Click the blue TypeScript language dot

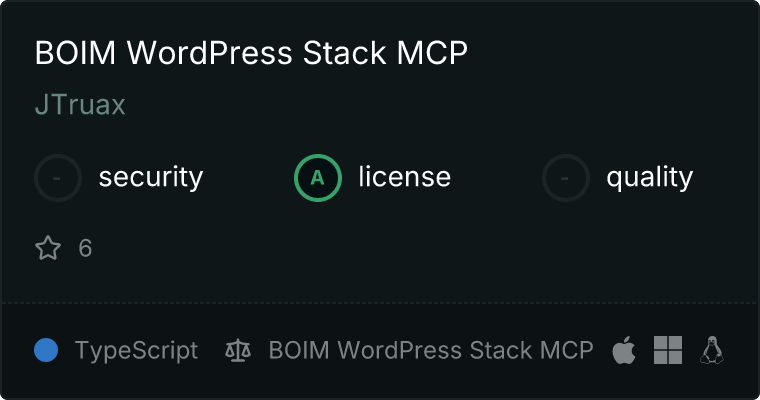(x=46, y=350)
